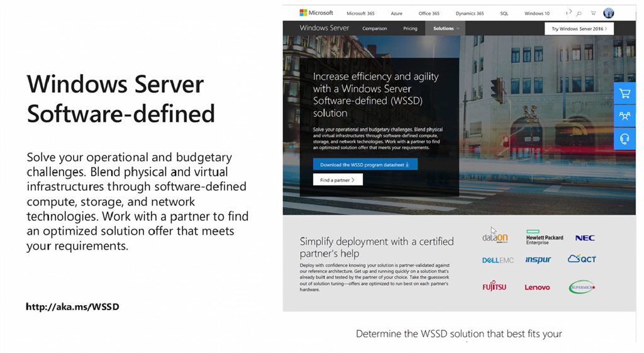The image size is (644, 353).
Task: Click the Windows Server title link
Action: (324, 28)
